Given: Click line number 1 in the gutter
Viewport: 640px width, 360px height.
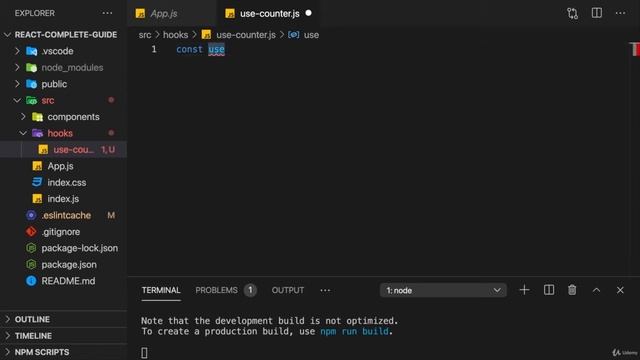Looking at the screenshot, I should tap(154, 49).
